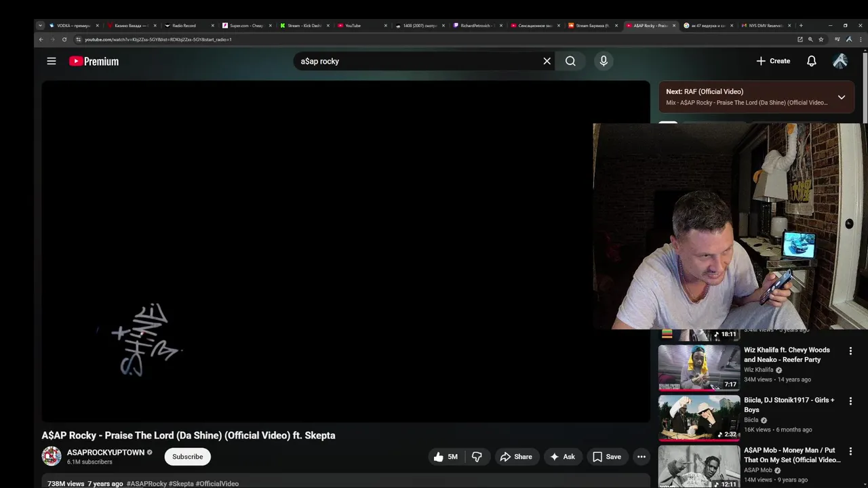Click the Ask button
Image resolution: width=868 pixels, height=488 pixels.
(x=563, y=457)
